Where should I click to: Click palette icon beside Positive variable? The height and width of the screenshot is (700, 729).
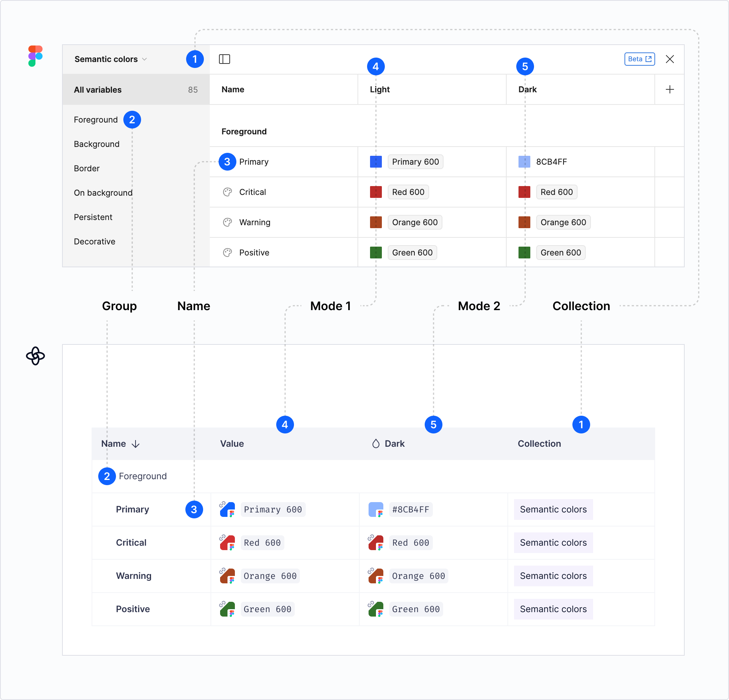pyautogui.click(x=227, y=253)
